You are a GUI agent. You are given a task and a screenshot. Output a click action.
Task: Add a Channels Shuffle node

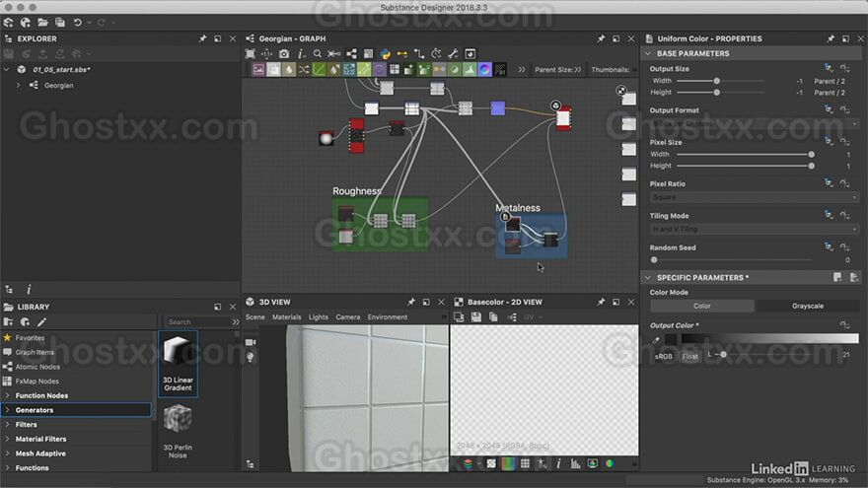(304, 70)
